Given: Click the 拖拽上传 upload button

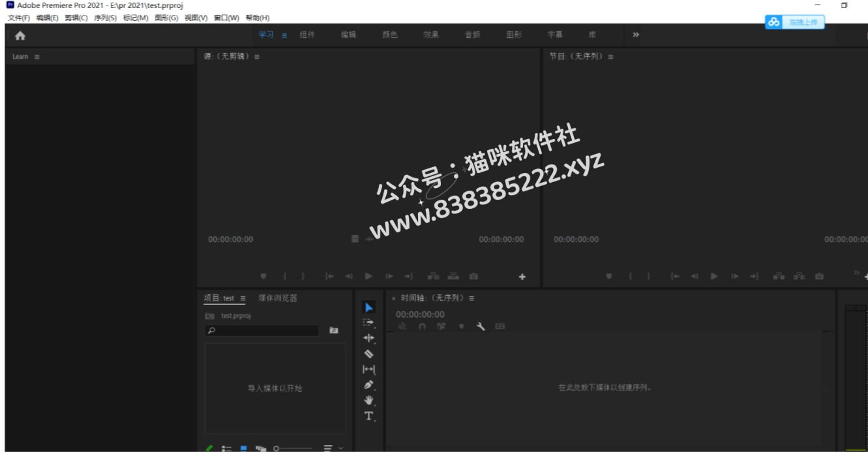Looking at the screenshot, I should click(x=795, y=22).
